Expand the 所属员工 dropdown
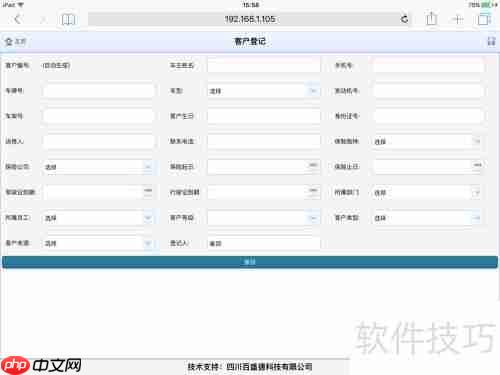Viewport: 500px width, 375px height. [x=98, y=218]
